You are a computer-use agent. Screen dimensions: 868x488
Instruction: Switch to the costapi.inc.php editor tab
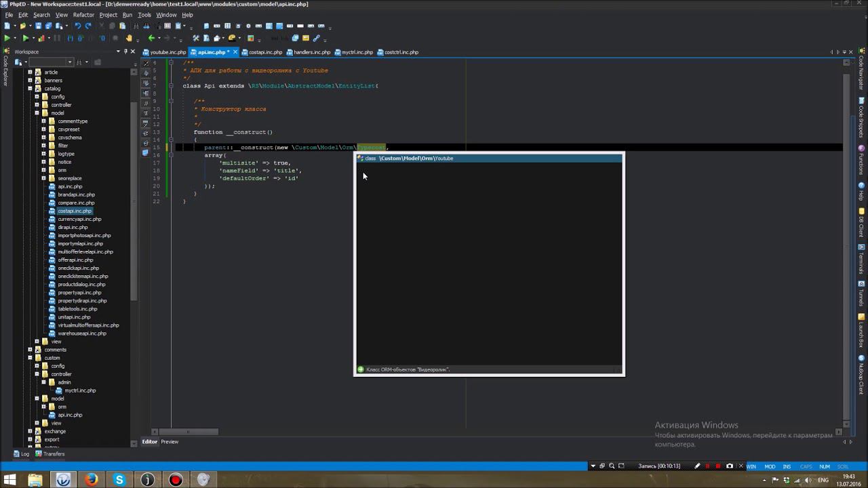point(264,52)
